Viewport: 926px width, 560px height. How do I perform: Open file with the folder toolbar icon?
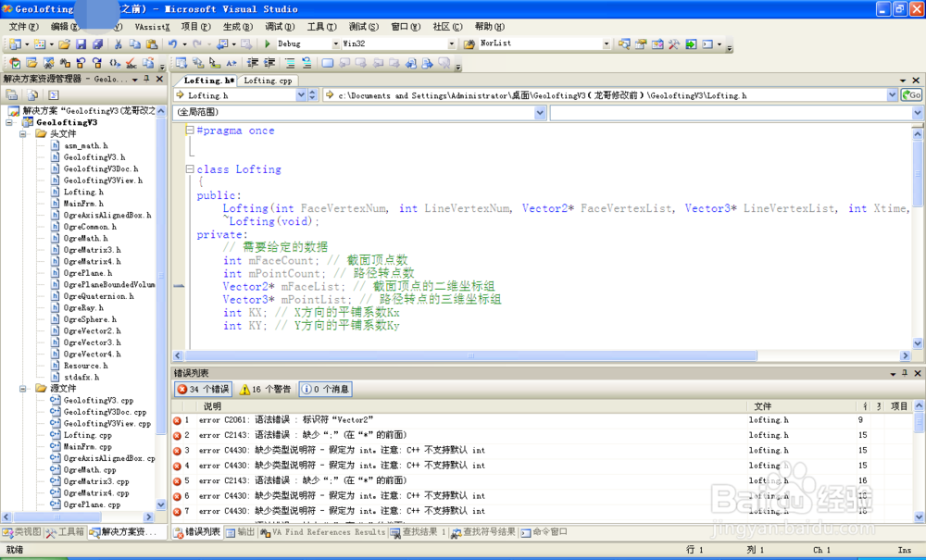pyautogui.click(x=65, y=44)
